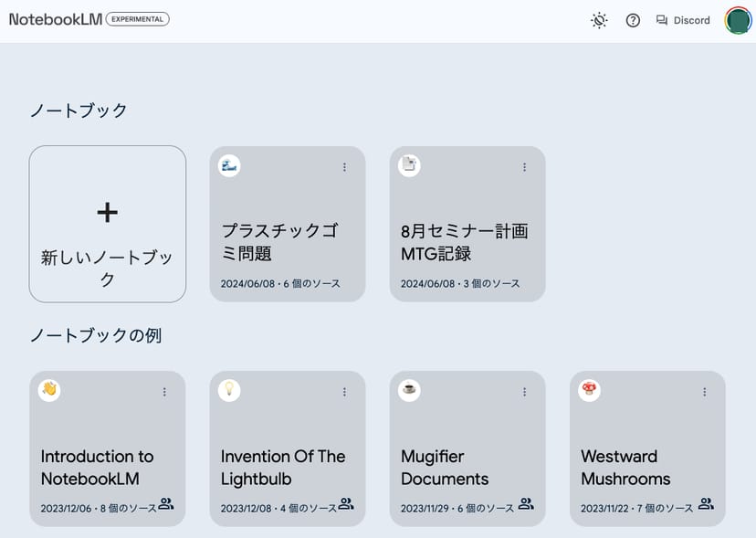Open three-dot menu on Invention Of The Lightbulb
Image resolution: width=756 pixels, height=538 pixels.
point(344,392)
